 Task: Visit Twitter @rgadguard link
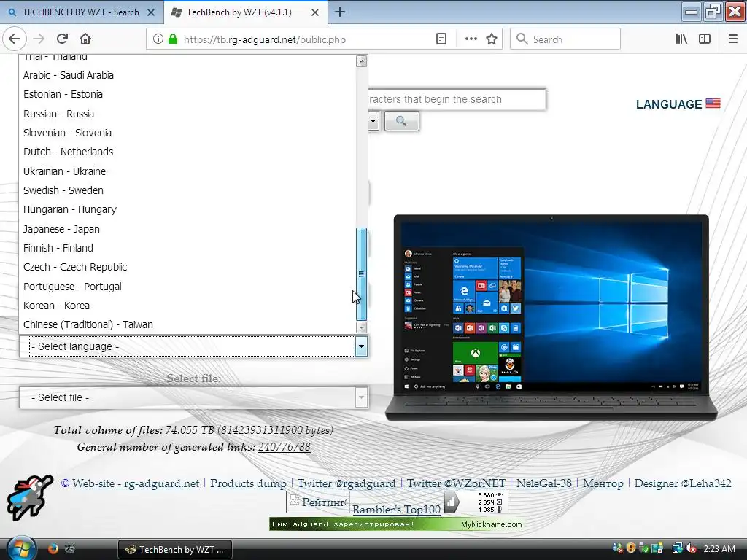point(347,483)
